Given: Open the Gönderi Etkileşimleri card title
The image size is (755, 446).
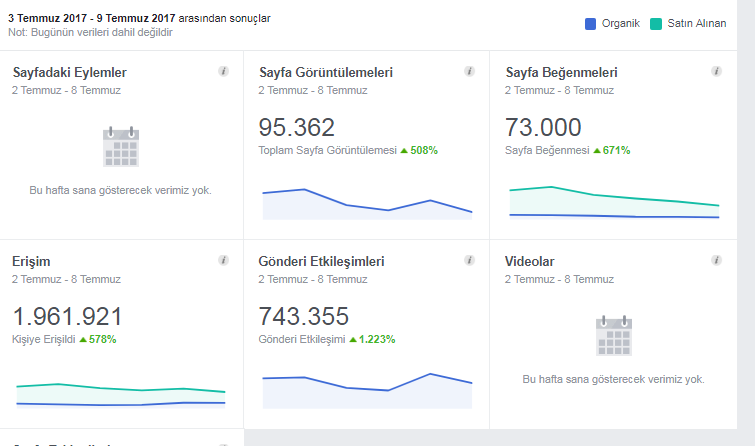Looking at the screenshot, I should pos(321,262).
